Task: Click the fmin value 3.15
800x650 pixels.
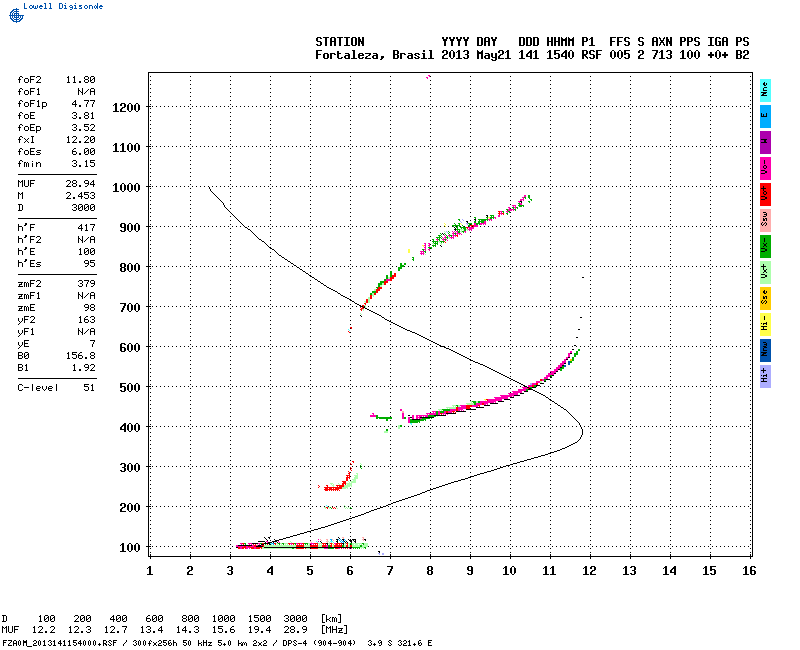Action: pos(83,164)
